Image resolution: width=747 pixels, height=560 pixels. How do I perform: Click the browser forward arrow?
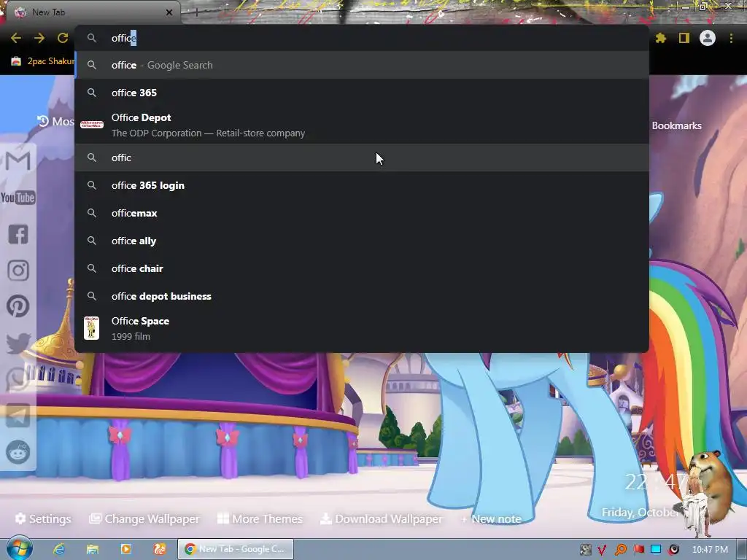(39, 38)
